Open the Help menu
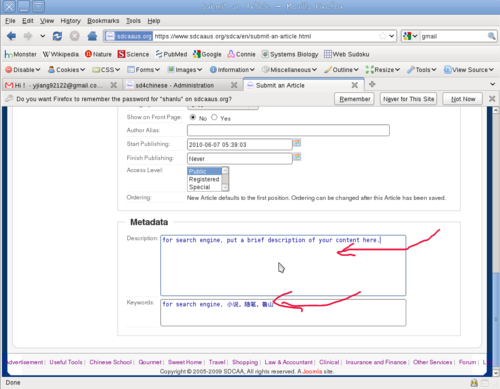The image size is (500, 389). [154, 21]
